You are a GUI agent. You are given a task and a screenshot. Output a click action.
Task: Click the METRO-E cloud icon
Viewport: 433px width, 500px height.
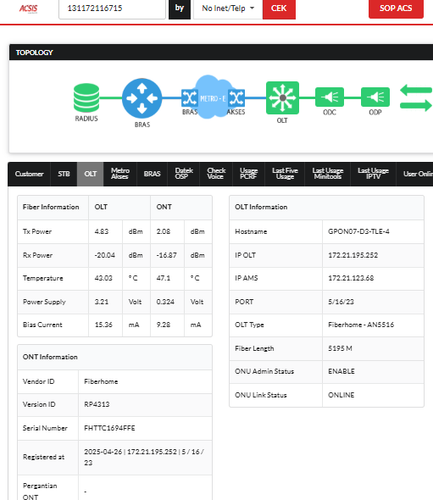click(x=213, y=97)
